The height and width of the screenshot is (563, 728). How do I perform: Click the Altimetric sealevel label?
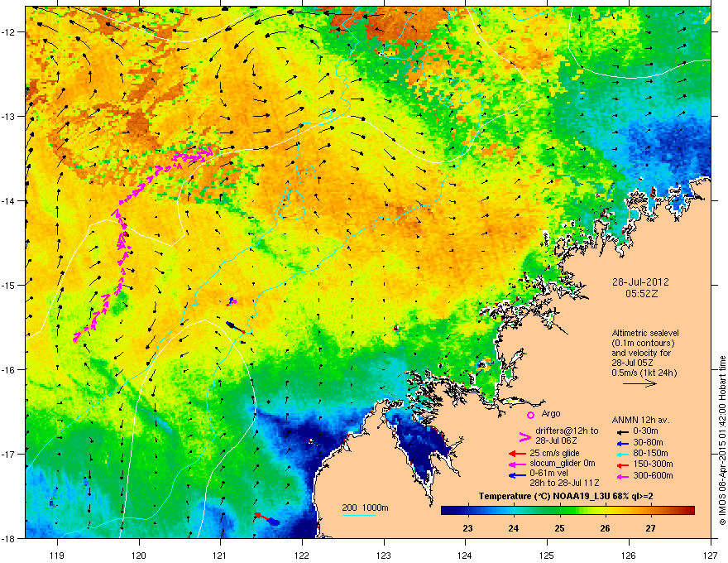[645, 333]
